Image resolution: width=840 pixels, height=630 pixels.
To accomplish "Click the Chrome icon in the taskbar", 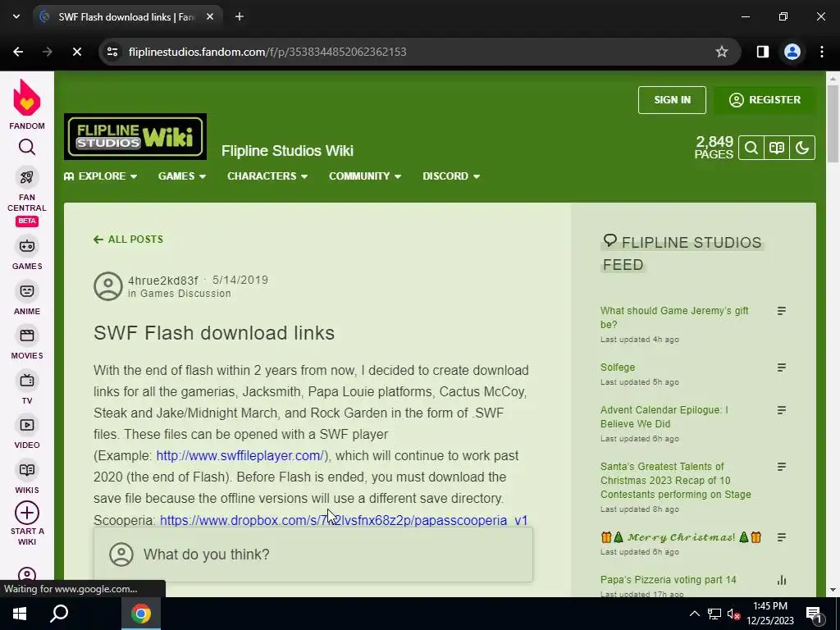I will pyautogui.click(x=141, y=614).
